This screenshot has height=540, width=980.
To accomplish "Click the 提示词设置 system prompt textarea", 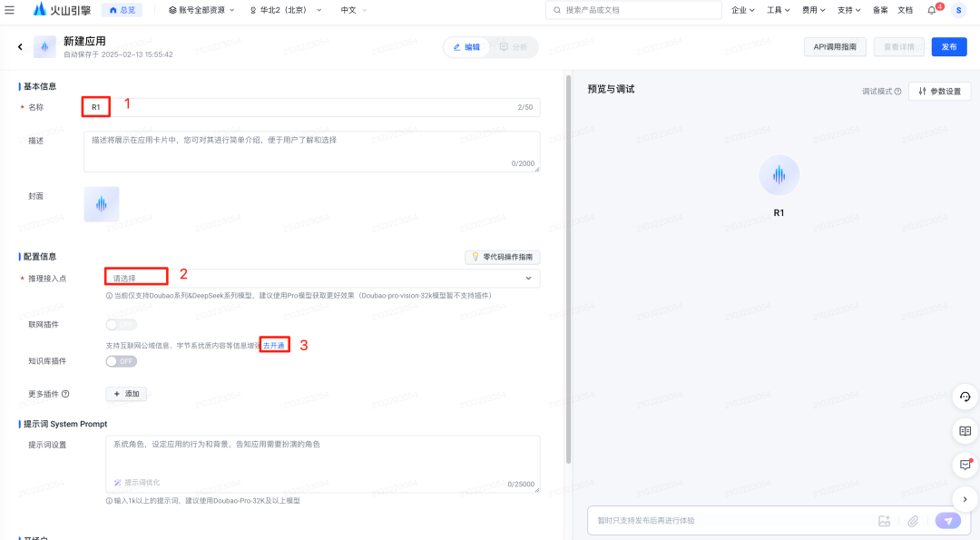I will (322, 464).
